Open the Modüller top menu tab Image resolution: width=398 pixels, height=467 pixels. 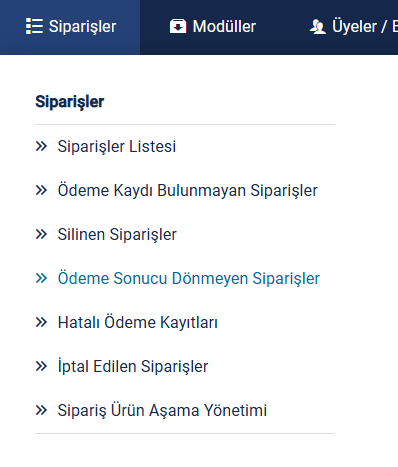pyautogui.click(x=213, y=27)
